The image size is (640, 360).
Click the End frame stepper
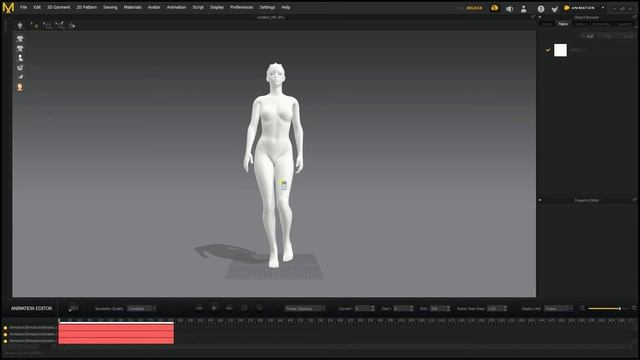(x=448, y=309)
